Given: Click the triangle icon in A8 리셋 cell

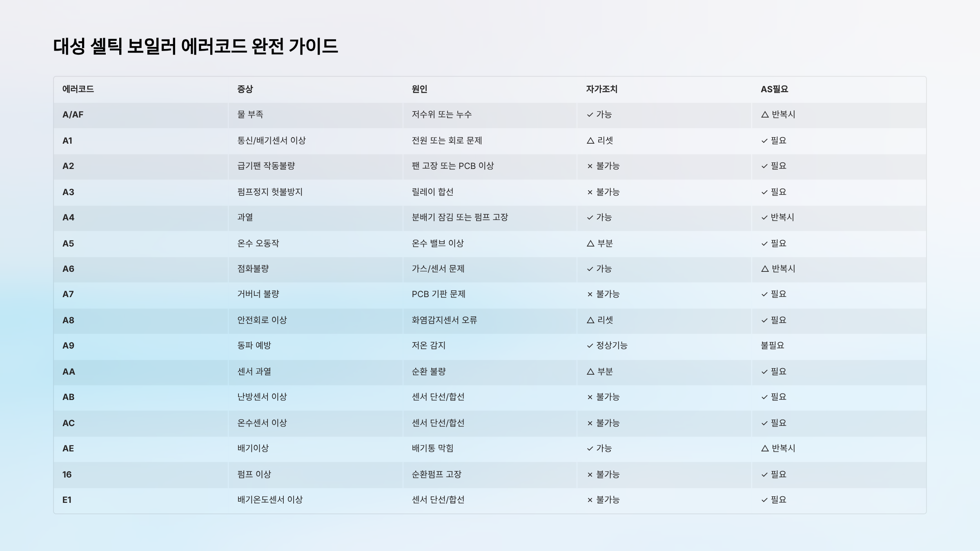Looking at the screenshot, I should pos(590,320).
